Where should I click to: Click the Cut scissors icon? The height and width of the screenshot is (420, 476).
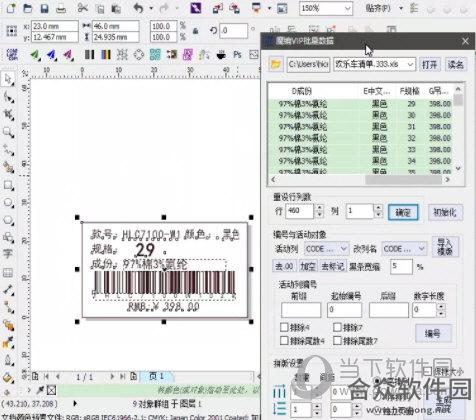pyautogui.click(x=82, y=8)
